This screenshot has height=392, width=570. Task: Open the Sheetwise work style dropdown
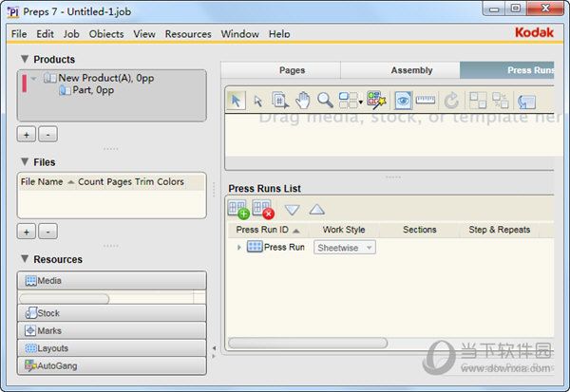coord(344,248)
